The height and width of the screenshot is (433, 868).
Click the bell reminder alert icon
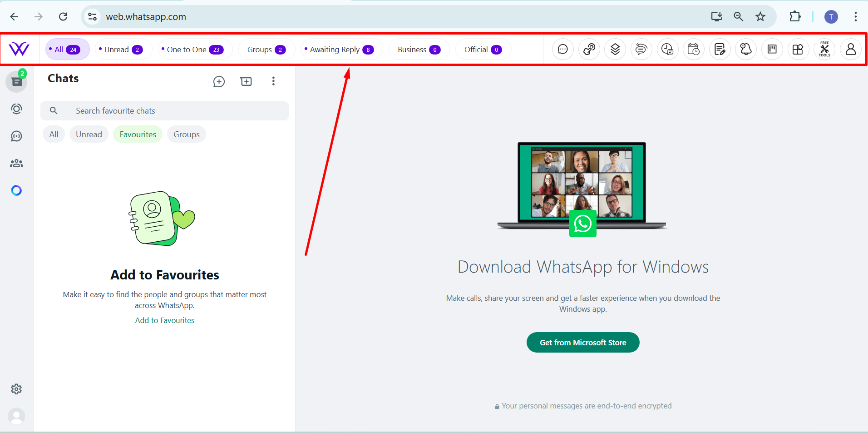point(746,49)
